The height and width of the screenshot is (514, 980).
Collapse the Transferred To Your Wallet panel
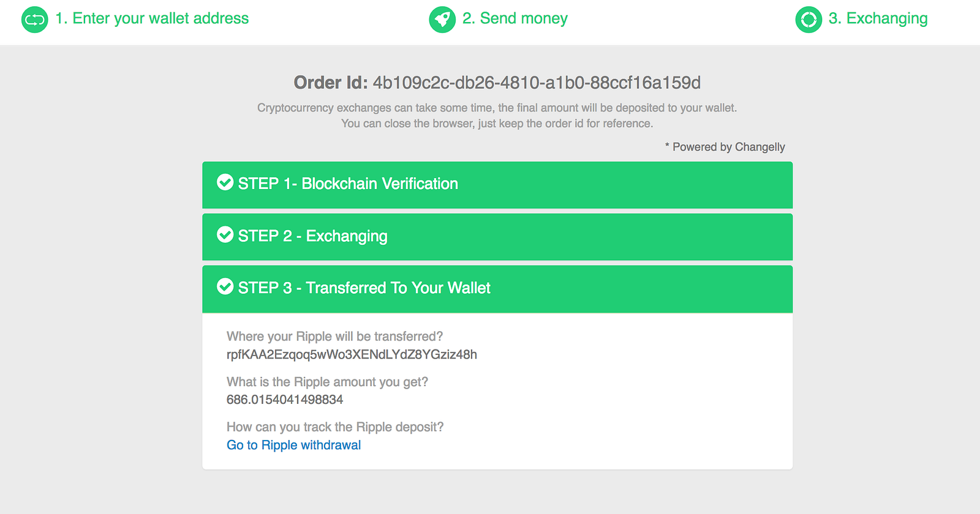pyautogui.click(x=497, y=289)
